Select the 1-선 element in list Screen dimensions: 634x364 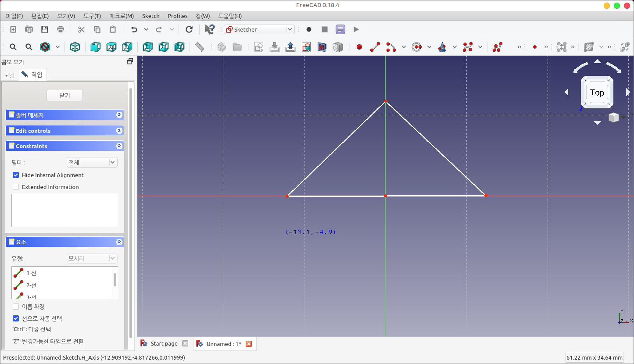click(31, 273)
